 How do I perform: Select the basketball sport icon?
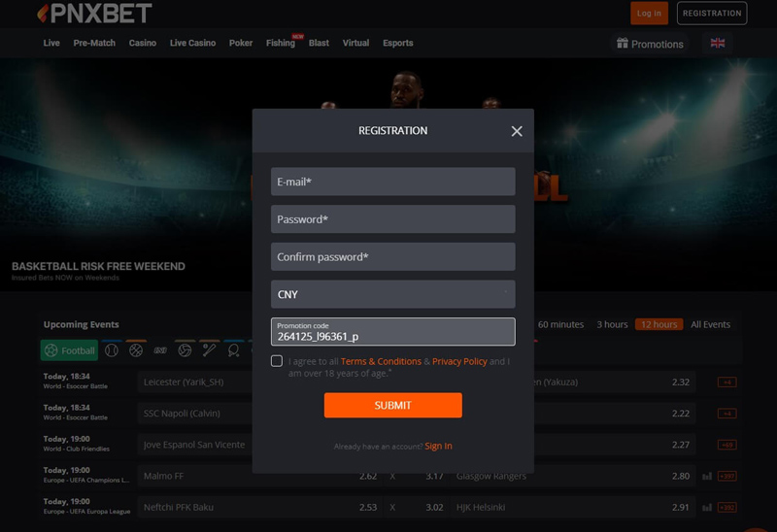[136, 350]
